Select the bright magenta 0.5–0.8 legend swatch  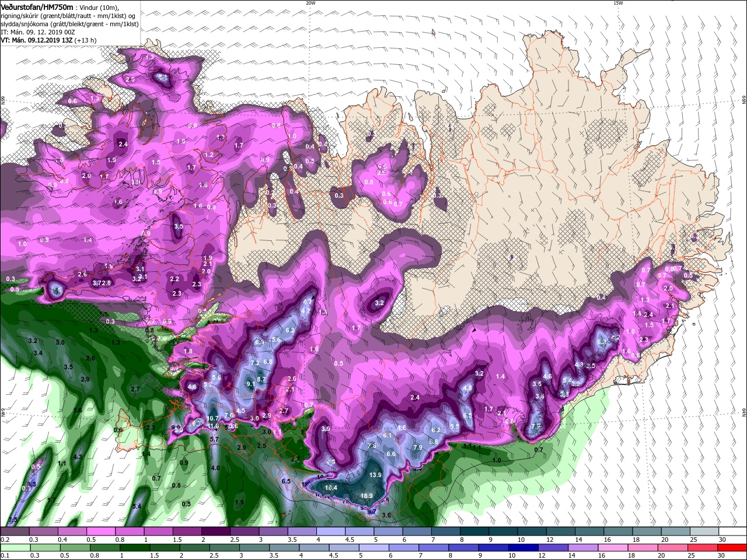[x=100, y=531]
